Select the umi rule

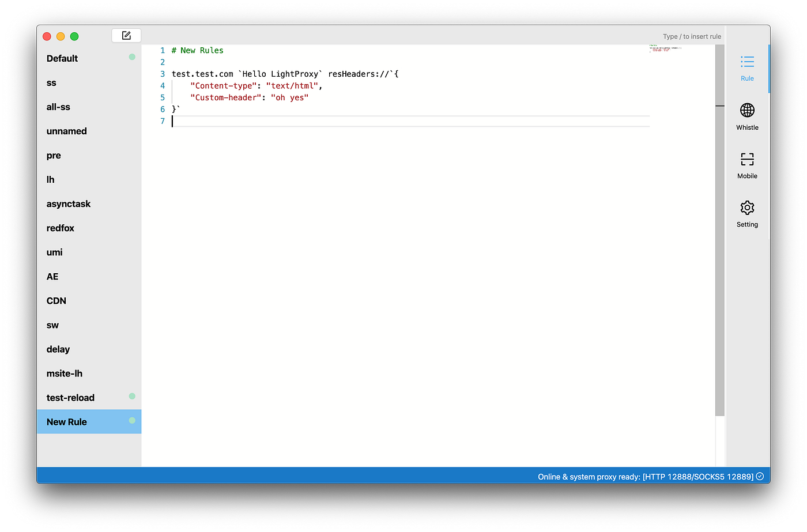coord(54,252)
